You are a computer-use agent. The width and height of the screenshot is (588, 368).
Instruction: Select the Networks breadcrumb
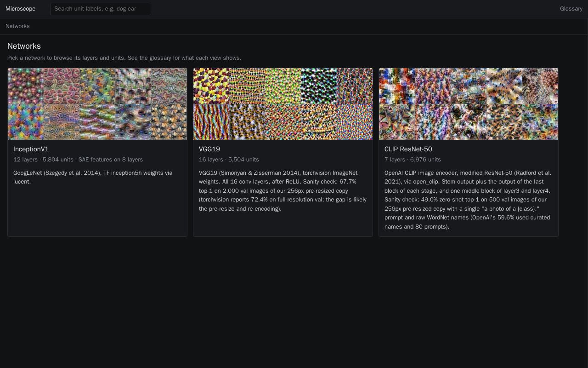pyautogui.click(x=17, y=26)
